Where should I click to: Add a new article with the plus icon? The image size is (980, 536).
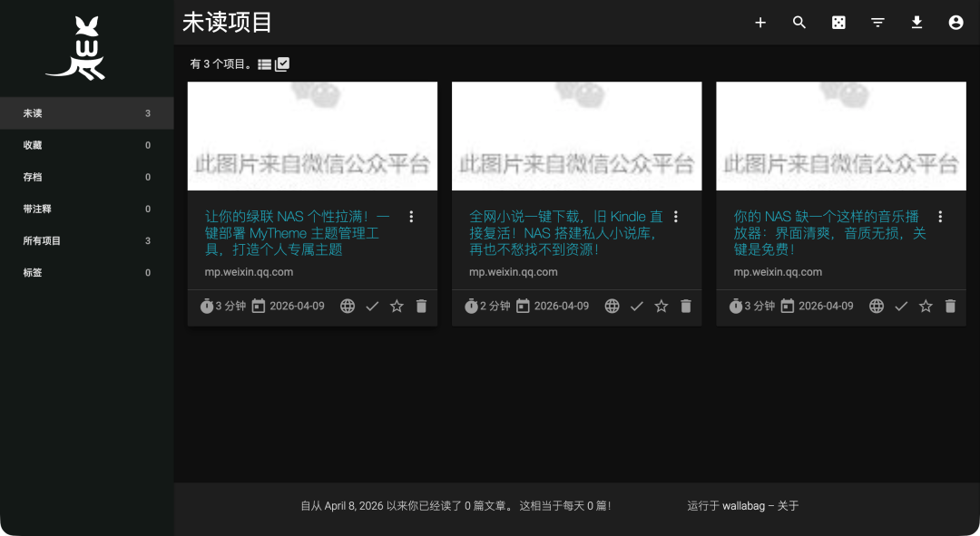click(x=760, y=22)
